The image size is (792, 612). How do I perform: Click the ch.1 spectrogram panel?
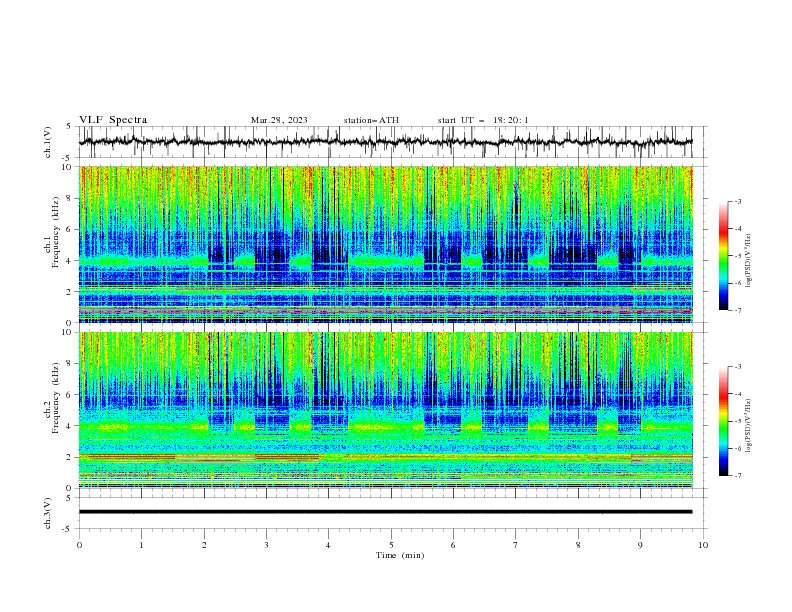pyautogui.click(x=385, y=244)
